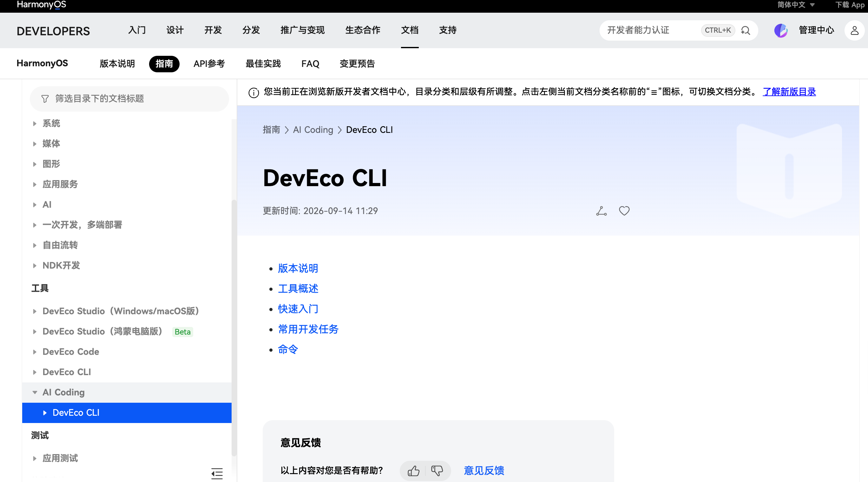Click the thumbs-down feedback icon
The width and height of the screenshot is (868, 482).
437,470
